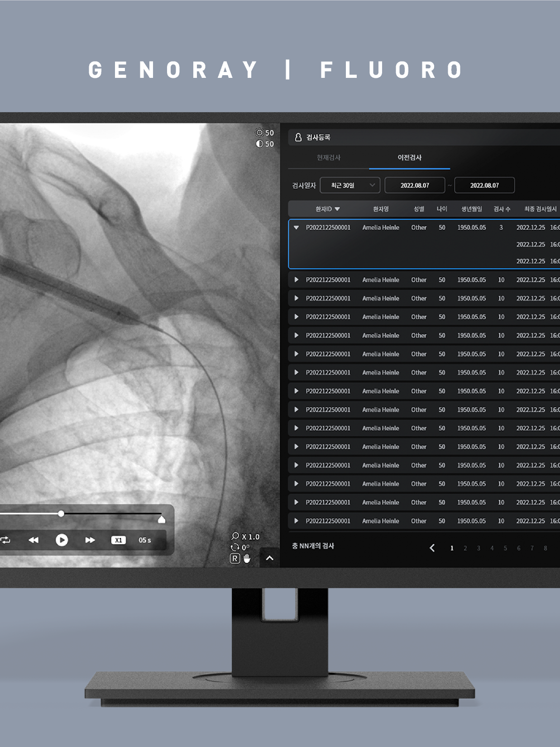Toggle the loop playback icon
The height and width of the screenshot is (747, 560).
tap(5, 540)
